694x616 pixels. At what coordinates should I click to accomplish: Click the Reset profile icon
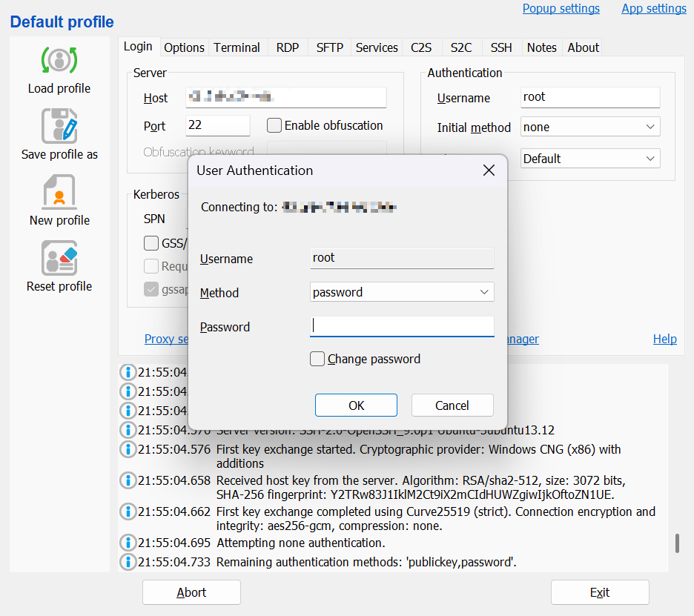(59, 258)
